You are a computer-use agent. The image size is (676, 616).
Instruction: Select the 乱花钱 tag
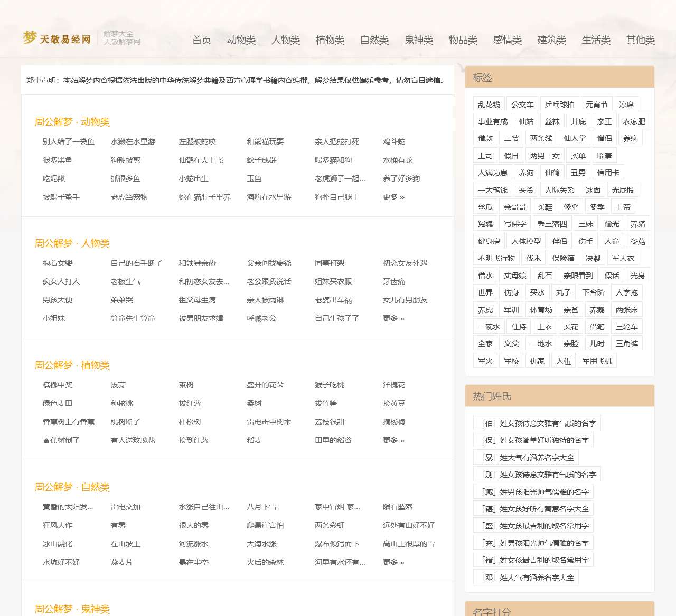[x=489, y=105]
